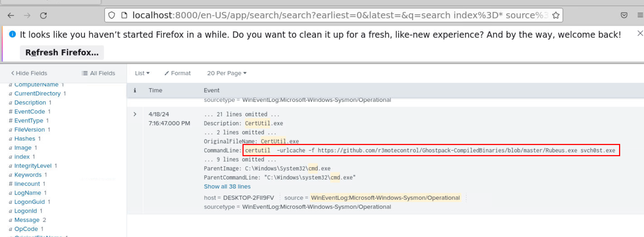This screenshot has height=237, width=644.
Task: Click host value DESKTOP-2FII9FV
Action: click(248, 198)
